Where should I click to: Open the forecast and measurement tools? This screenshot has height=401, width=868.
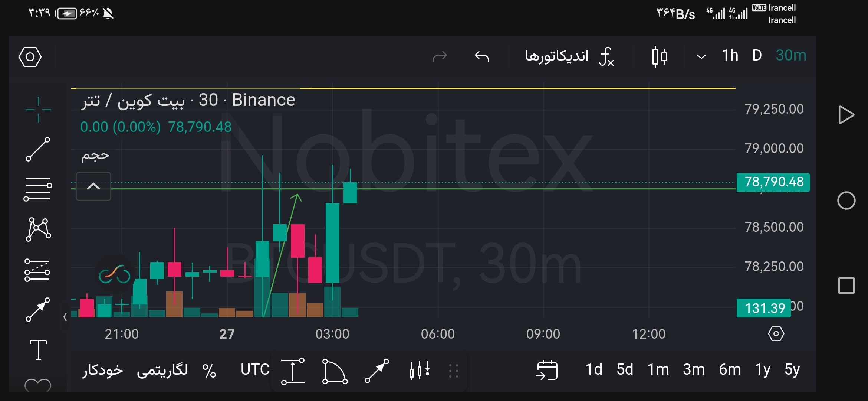37,270
